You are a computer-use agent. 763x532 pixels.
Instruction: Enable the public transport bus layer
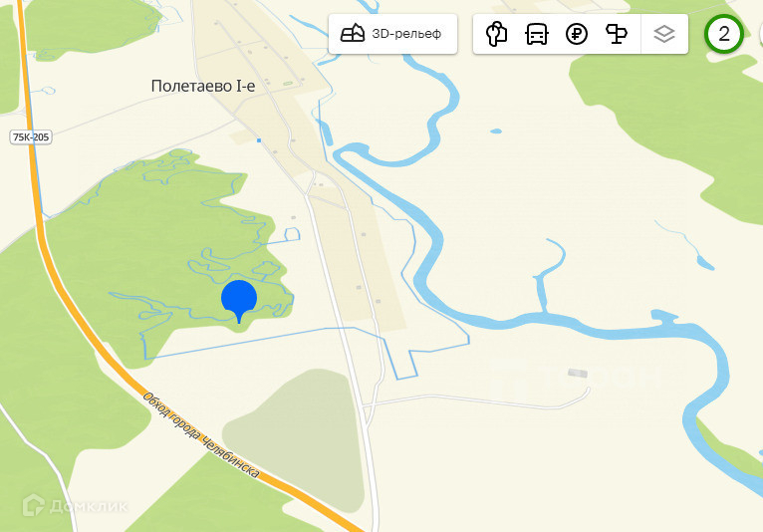point(537,34)
